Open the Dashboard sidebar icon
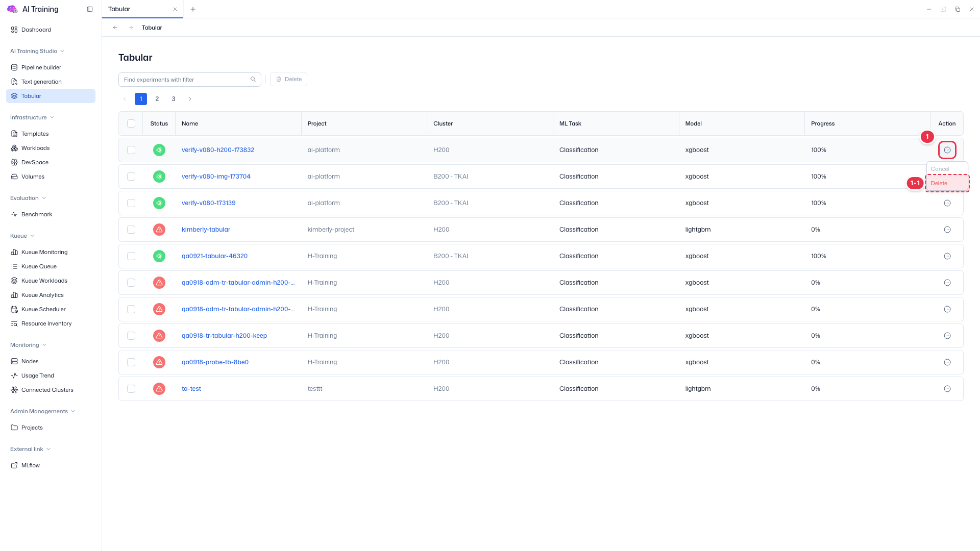Viewport: 980px width, 551px height. click(x=14, y=30)
